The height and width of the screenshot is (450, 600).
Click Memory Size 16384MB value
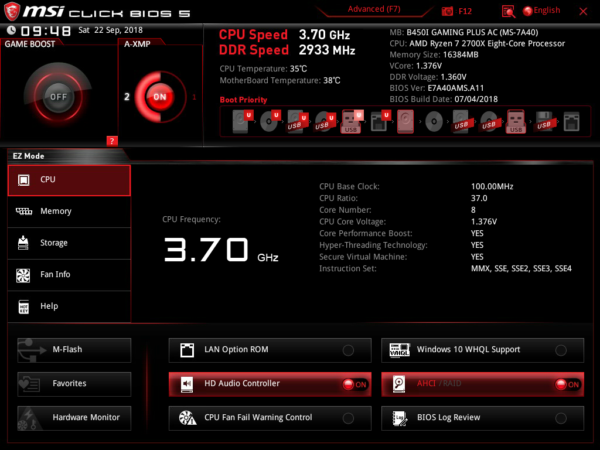461,55
